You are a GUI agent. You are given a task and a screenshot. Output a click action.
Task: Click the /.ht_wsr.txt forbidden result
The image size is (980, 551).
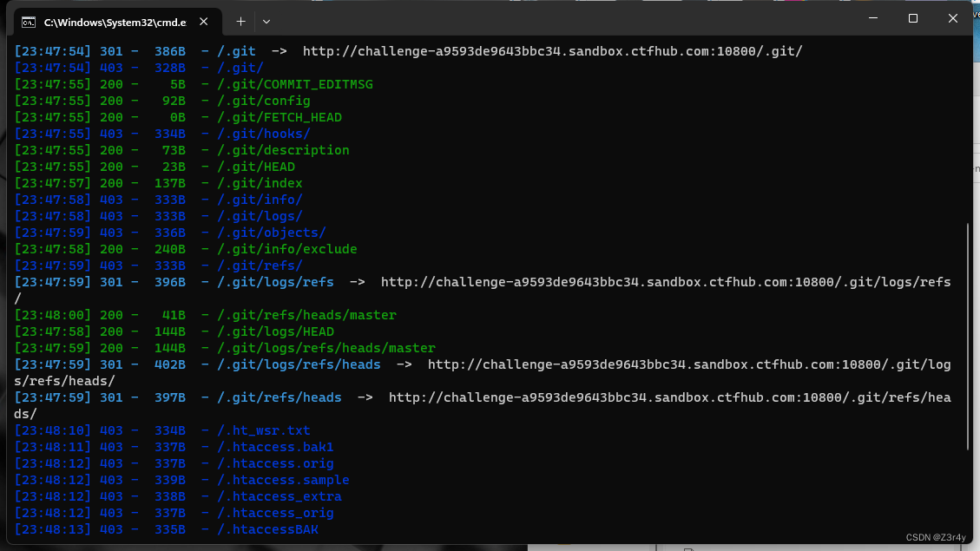point(264,430)
